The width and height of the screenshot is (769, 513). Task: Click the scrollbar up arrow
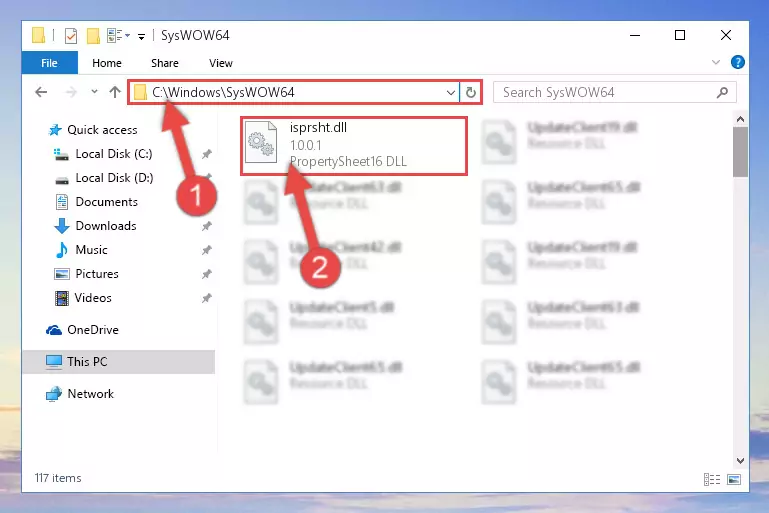(x=740, y=119)
